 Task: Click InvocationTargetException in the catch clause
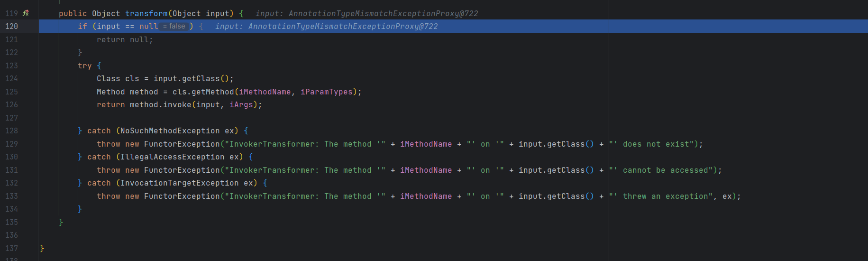[179, 183]
